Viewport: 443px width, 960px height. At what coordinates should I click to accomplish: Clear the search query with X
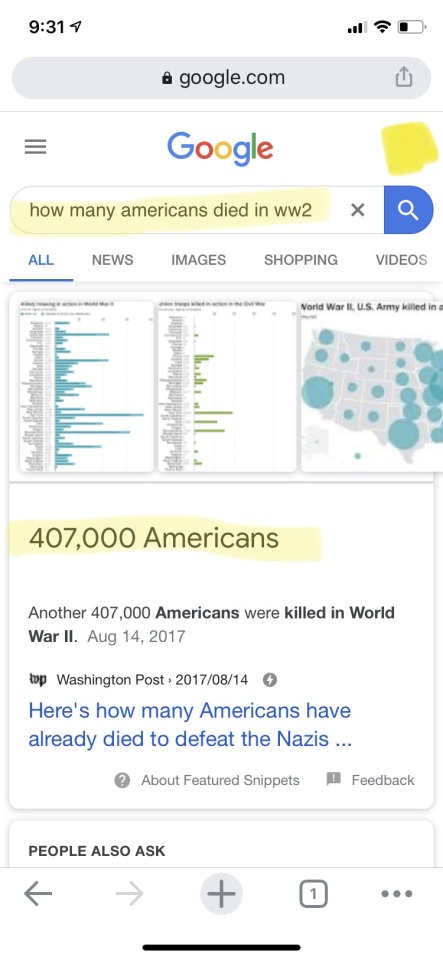(x=357, y=210)
